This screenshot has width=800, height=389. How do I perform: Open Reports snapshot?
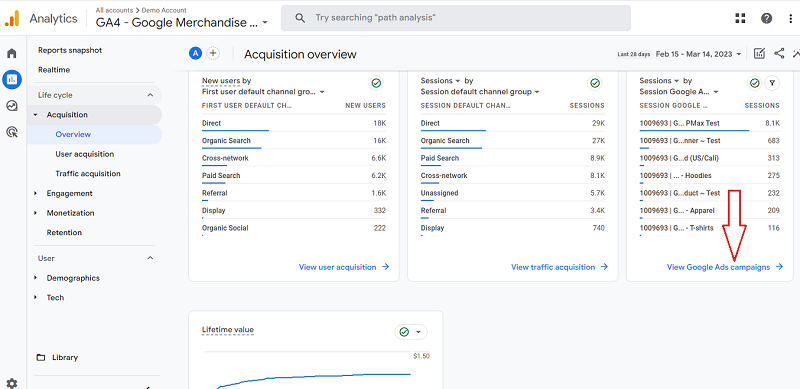pyautogui.click(x=70, y=50)
